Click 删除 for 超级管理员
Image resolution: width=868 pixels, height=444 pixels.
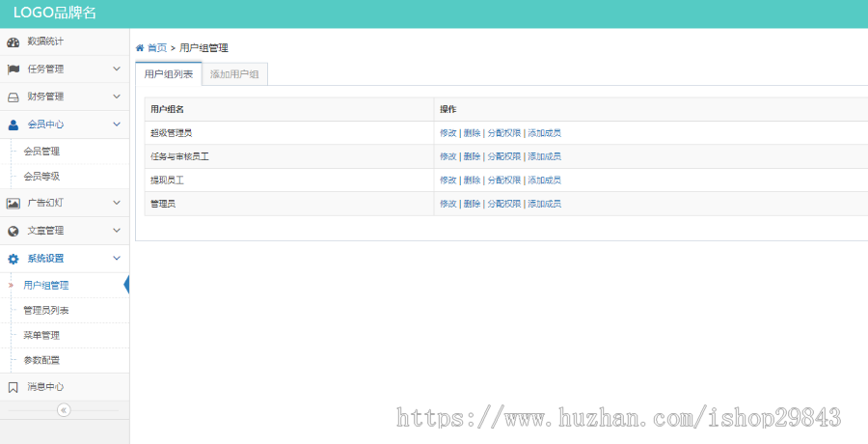tap(472, 133)
